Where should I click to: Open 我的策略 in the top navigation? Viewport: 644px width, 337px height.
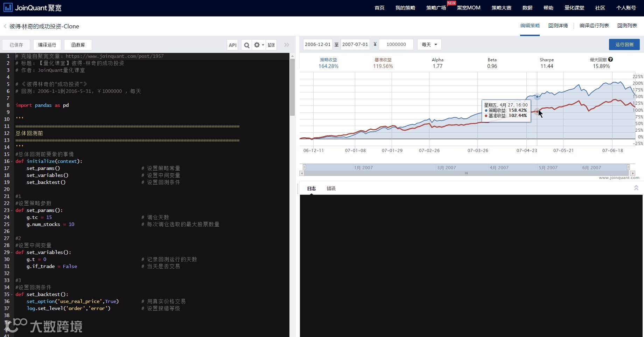tap(405, 8)
